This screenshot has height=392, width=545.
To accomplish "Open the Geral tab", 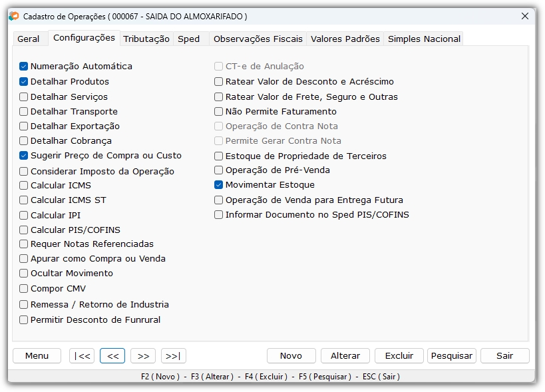I will (x=29, y=39).
